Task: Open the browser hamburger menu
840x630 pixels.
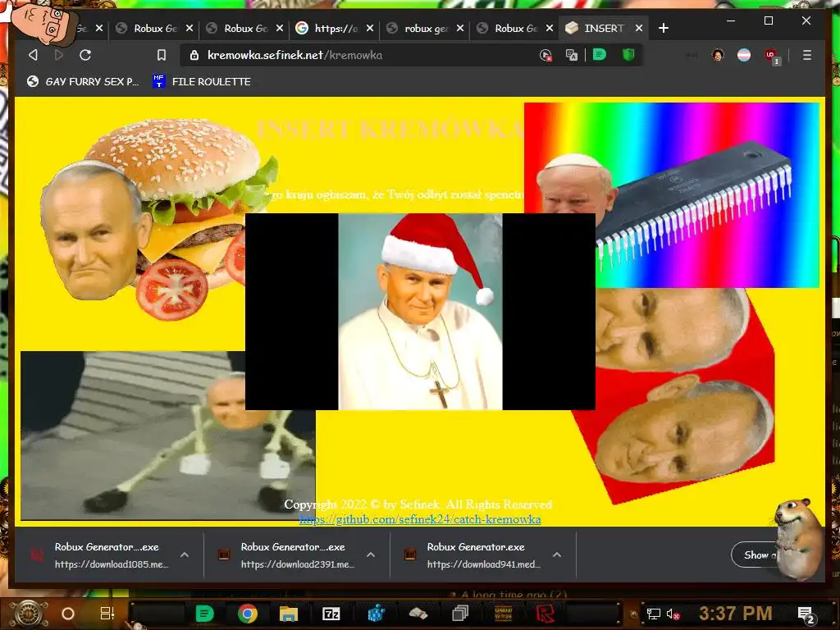Action: tap(807, 55)
